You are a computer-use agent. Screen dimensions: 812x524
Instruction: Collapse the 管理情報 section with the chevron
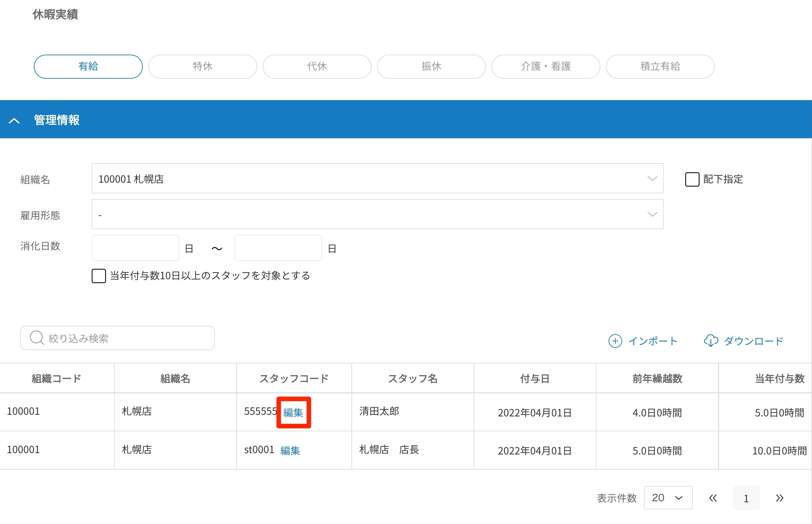pos(14,121)
